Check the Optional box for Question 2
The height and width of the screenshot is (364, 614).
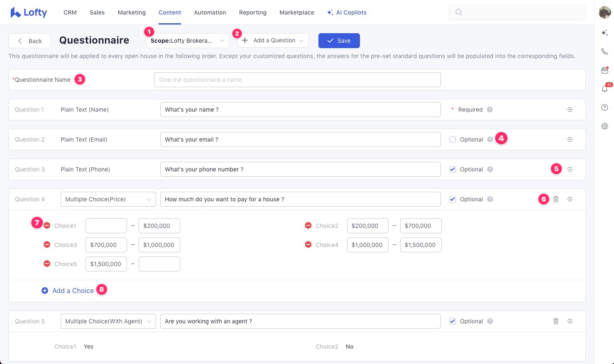tap(453, 139)
